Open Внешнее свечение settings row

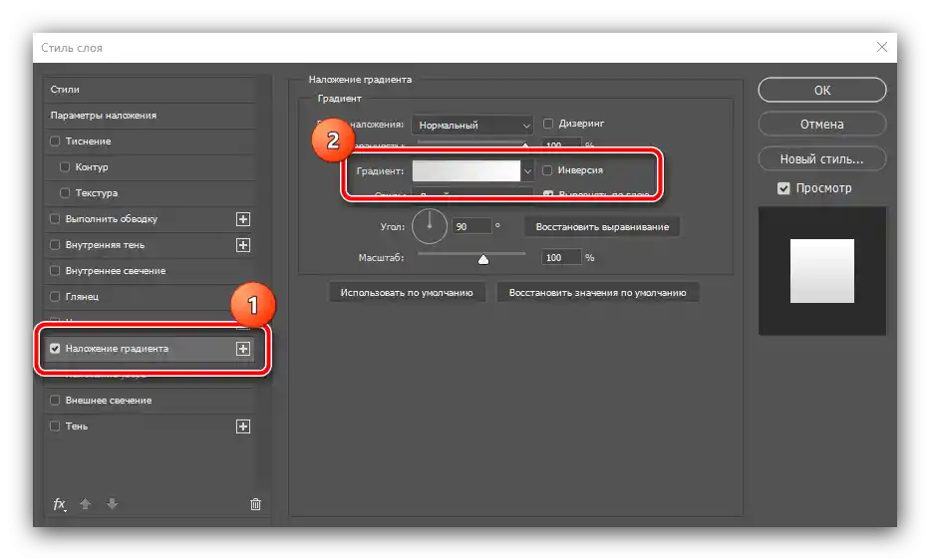pyautogui.click(x=151, y=401)
